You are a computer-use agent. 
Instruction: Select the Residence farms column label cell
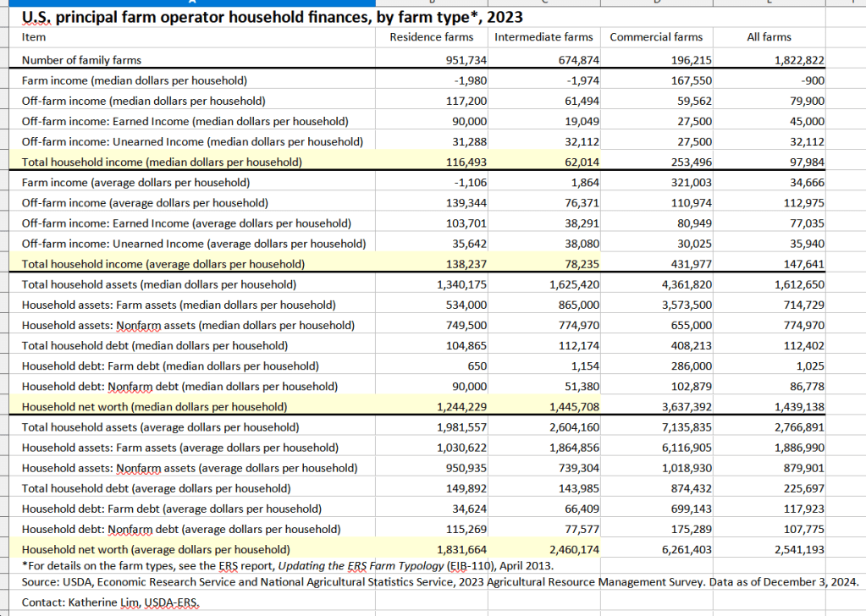pyautogui.click(x=432, y=37)
